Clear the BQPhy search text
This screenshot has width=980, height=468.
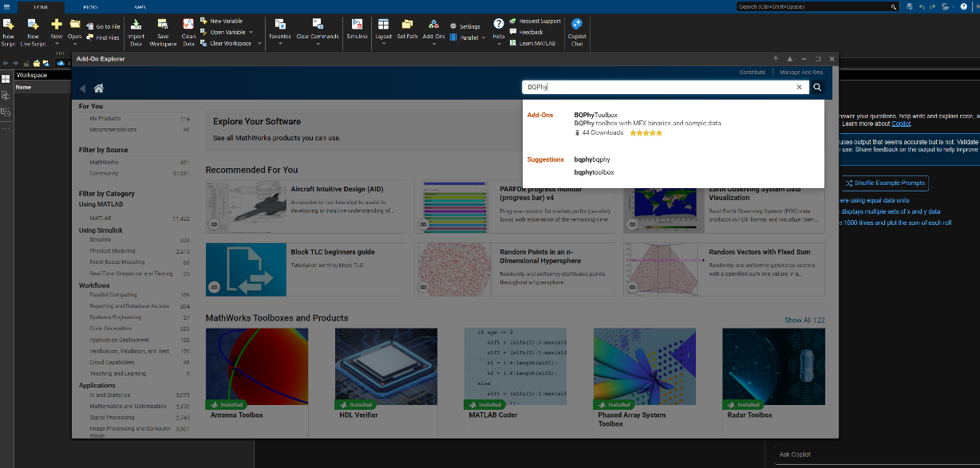(799, 88)
